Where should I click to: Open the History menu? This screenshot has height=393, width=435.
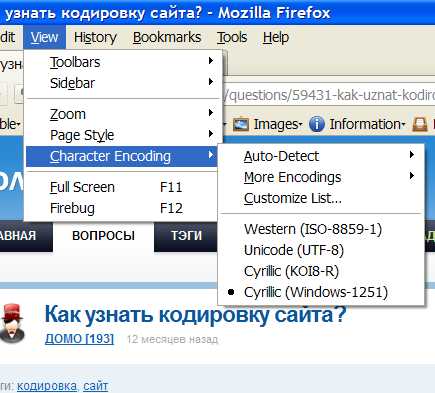pos(95,37)
